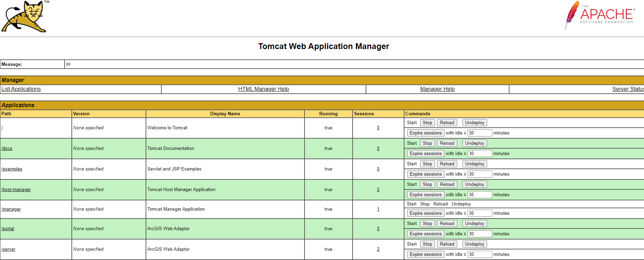Open the /server path link
Screen dimensions: 644x260
[8, 249]
